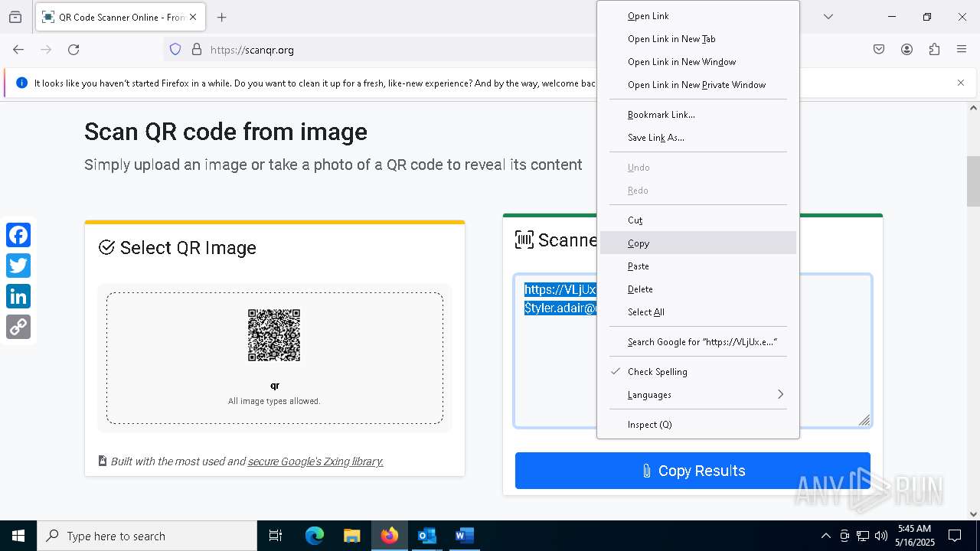Click the QR image upload drop area

(275, 358)
